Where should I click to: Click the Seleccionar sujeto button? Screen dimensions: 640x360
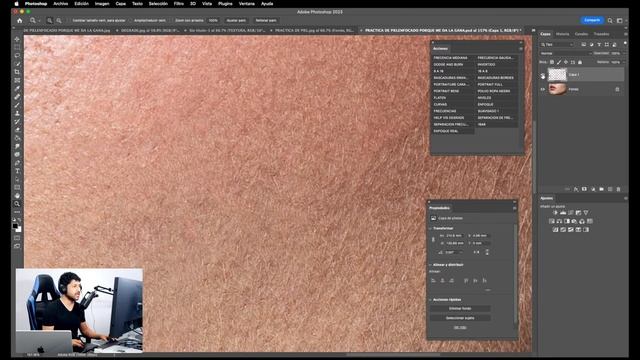[x=460, y=318]
